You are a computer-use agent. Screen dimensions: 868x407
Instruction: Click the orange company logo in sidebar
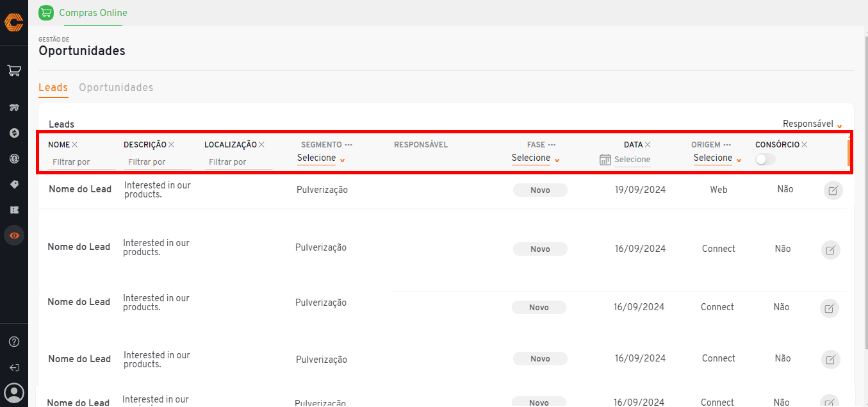coord(13,22)
